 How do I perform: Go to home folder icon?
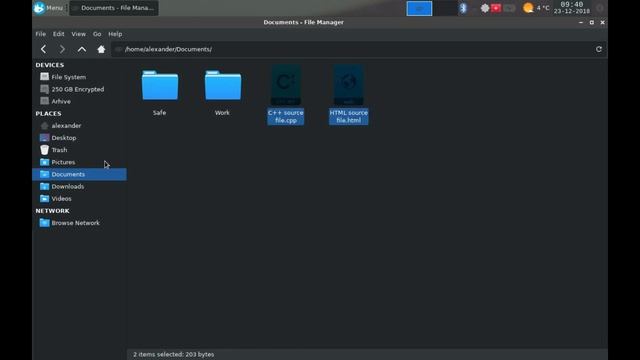101,49
